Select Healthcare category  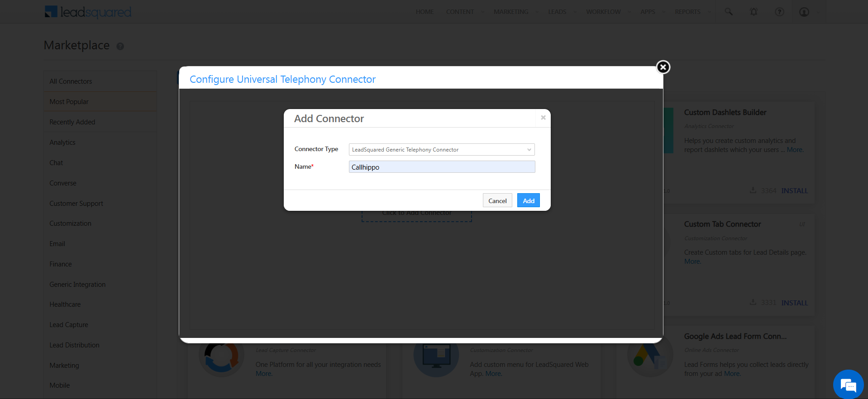click(x=100, y=304)
